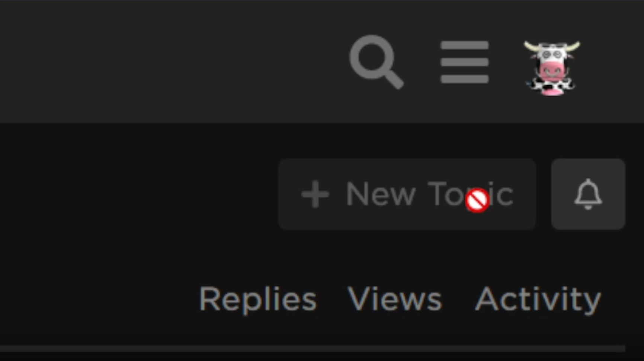Click the bell notification icon

(x=588, y=194)
